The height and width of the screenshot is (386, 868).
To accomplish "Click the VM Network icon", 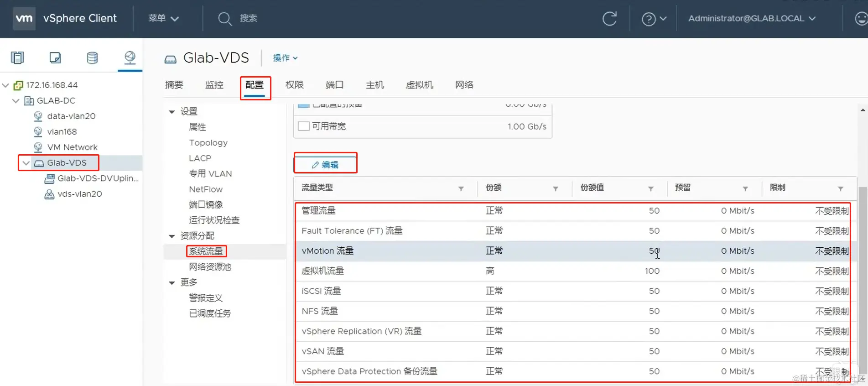I will (x=38, y=147).
